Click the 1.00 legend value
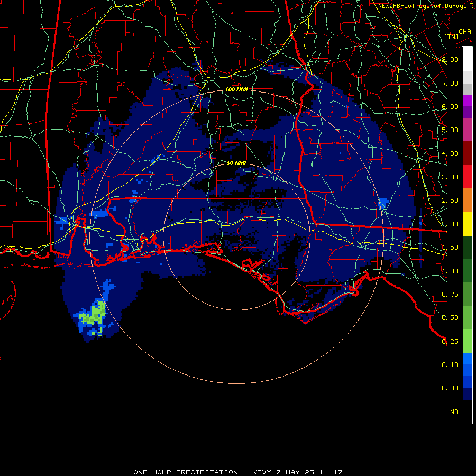Image resolution: width=476 pixels, height=476 pixels. click(450, 271)
